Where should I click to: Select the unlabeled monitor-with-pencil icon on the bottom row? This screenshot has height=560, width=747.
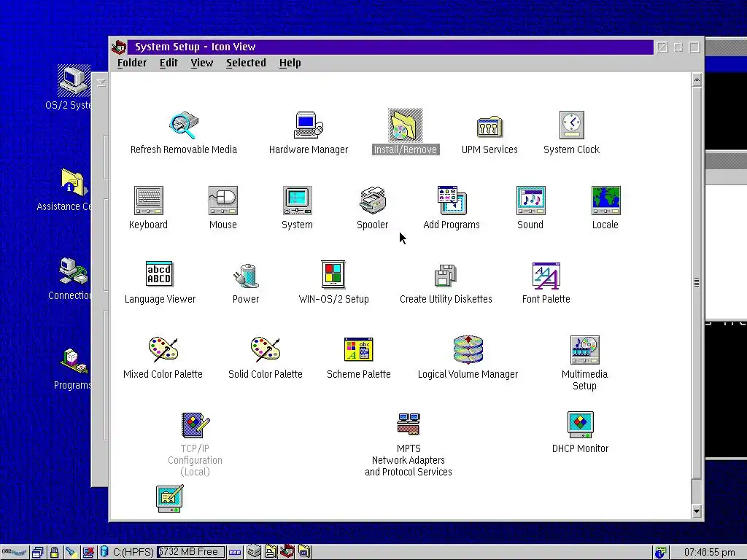(169, 499)
